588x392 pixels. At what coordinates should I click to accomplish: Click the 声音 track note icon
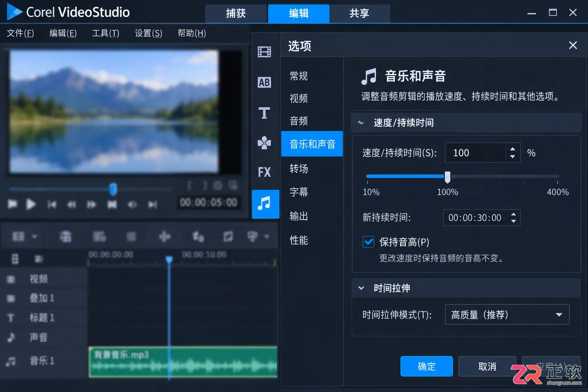click(11, 337)
